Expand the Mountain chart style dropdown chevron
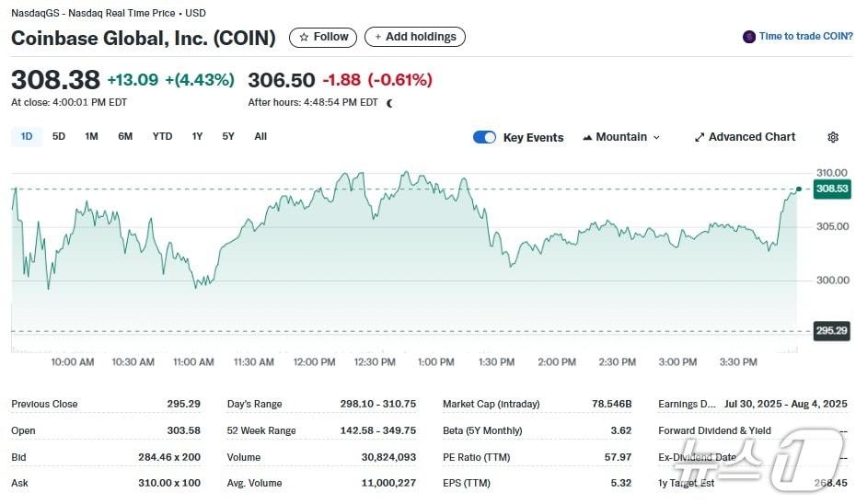 tap(656, 137)
